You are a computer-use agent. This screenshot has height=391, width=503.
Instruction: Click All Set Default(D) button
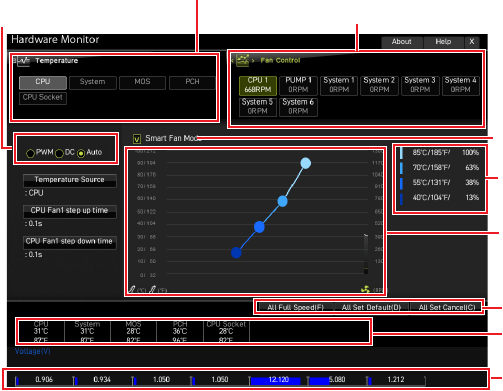coord(371,307)
